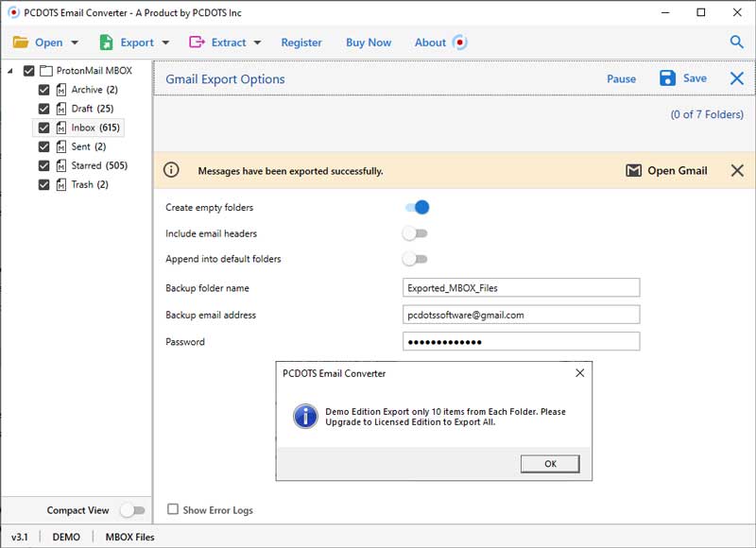Image resolution: width=756 pixels, height=548 pixels.
Task: Click the Open folder icon in toolbar
Action: pyautogui.click(x=20, y=43)
